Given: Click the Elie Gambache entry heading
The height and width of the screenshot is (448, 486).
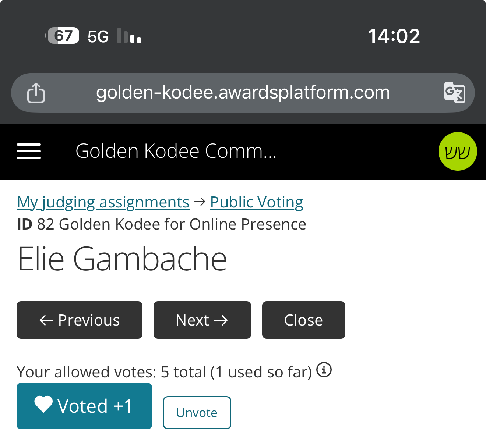Looking at the screenshot, I should [x=122, y=259].
